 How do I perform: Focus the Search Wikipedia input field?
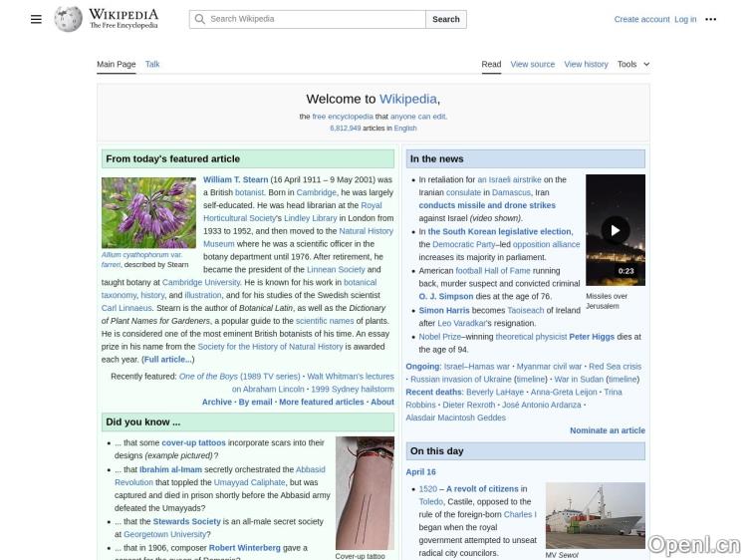314,19
